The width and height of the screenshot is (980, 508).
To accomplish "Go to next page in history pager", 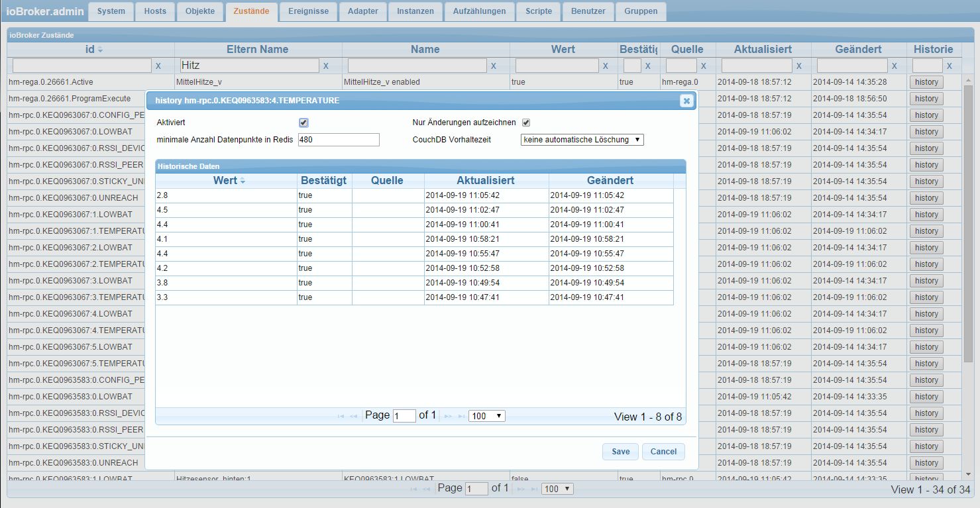I will [448, 416].
